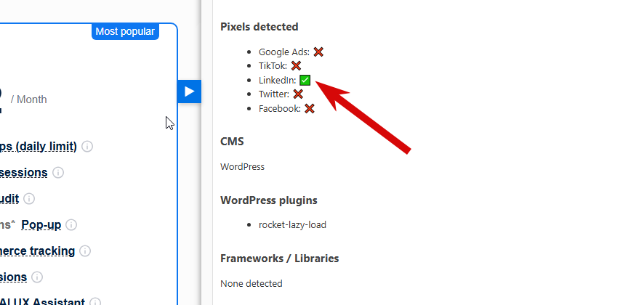Click the red X beside Facebook
Image resolution: width=644 pixels, height=305 pixels.
310,108
